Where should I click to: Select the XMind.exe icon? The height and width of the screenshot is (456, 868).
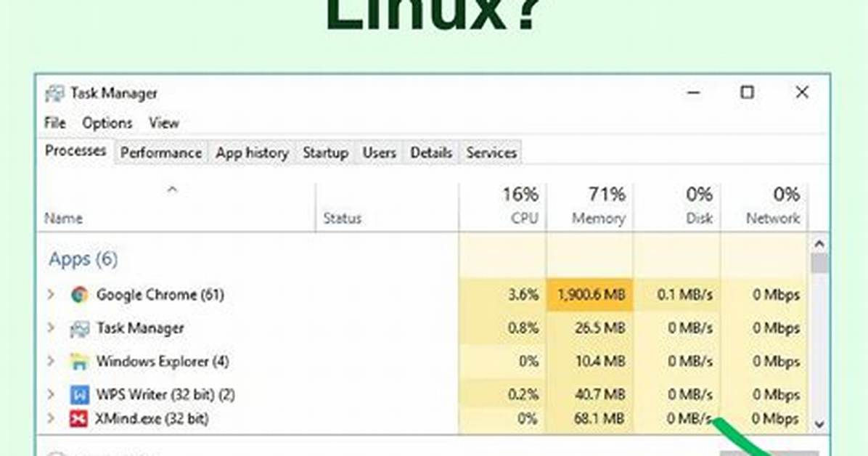coord(78,419)
